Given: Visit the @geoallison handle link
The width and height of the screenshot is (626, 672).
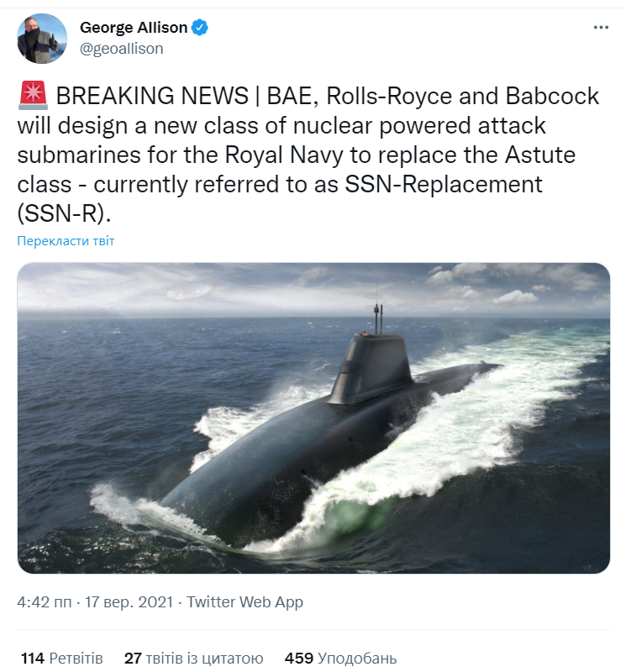Looking at the screenshot, I should pos(122,49).
